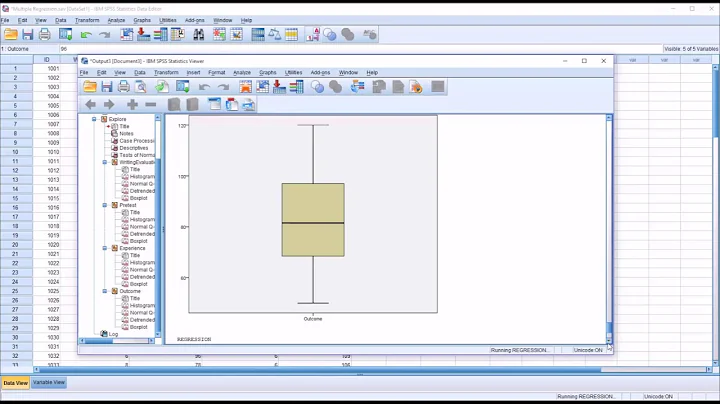Click Weight Cases scale icon in Data Editor
Viewport: 720px width, 404px height.
[275, 34]
